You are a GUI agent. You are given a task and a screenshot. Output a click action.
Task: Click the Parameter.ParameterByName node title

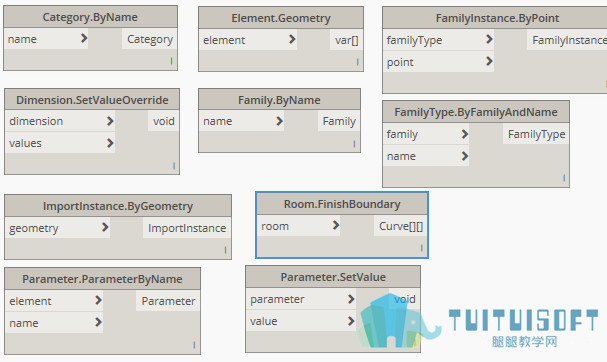[102, 279]
